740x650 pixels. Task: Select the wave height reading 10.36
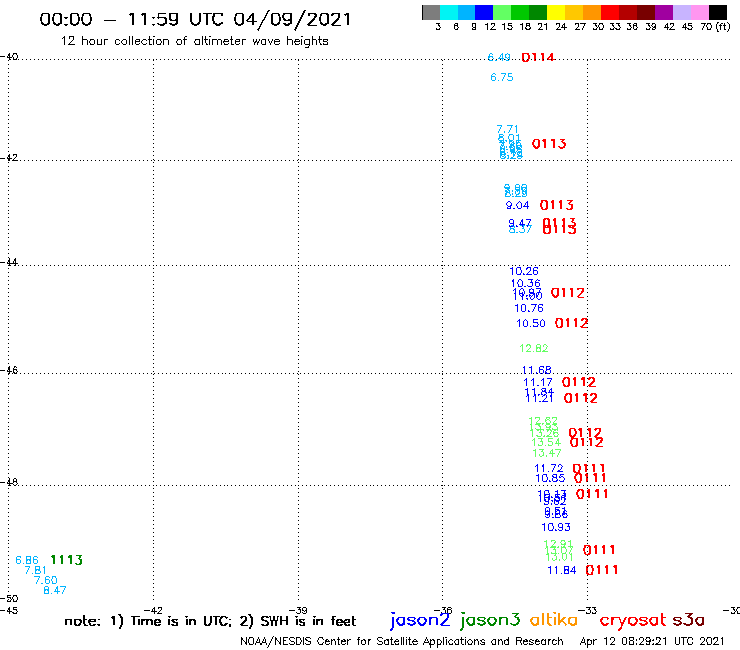point(526,283)
